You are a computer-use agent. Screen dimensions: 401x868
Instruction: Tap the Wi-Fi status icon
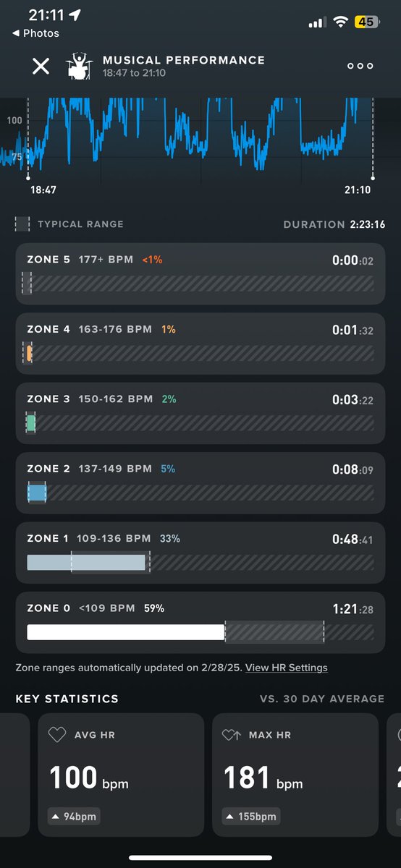(x=339, y=22)
